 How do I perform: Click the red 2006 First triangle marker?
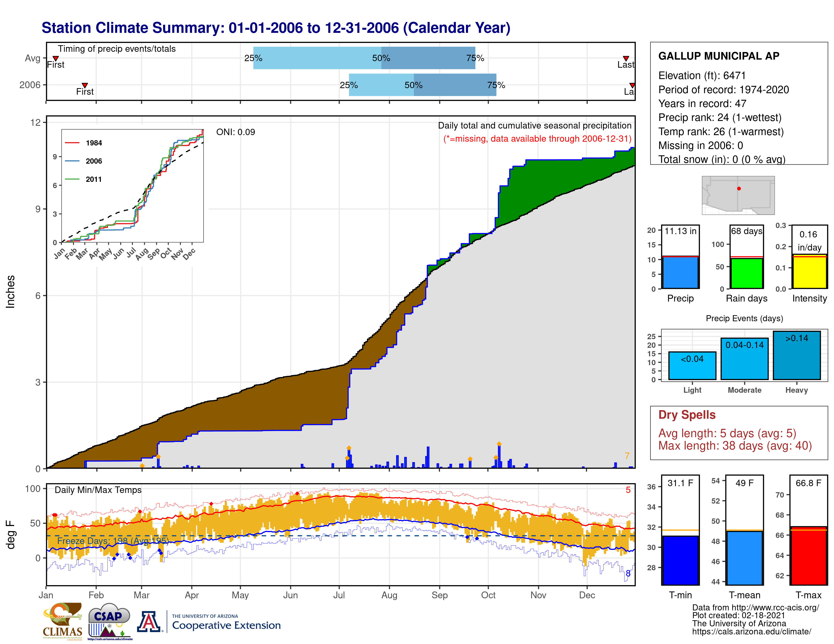[85, 85]
